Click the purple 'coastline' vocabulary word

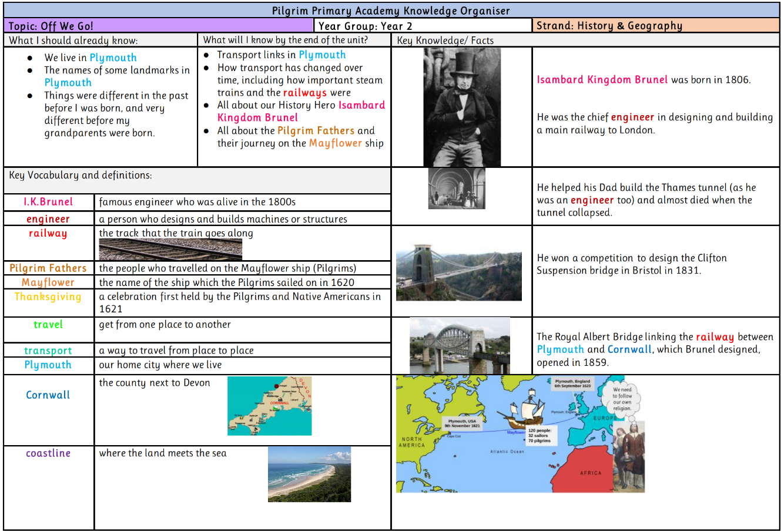coord(48,453)
